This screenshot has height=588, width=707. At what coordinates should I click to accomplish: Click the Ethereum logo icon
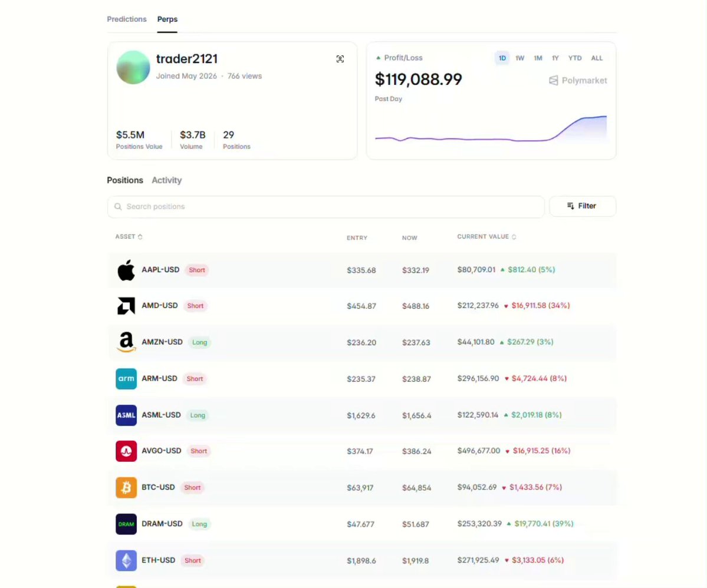(126, 560)
